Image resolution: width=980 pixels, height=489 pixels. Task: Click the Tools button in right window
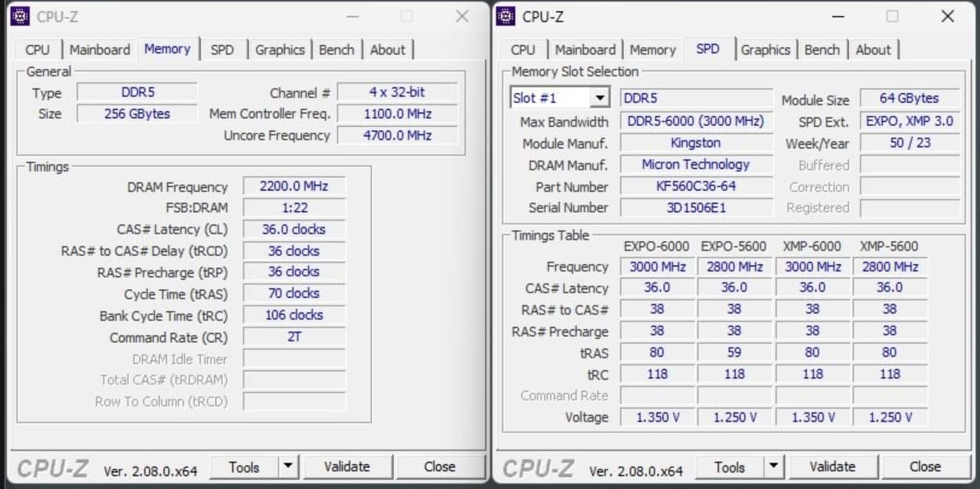tap(729, 467)
